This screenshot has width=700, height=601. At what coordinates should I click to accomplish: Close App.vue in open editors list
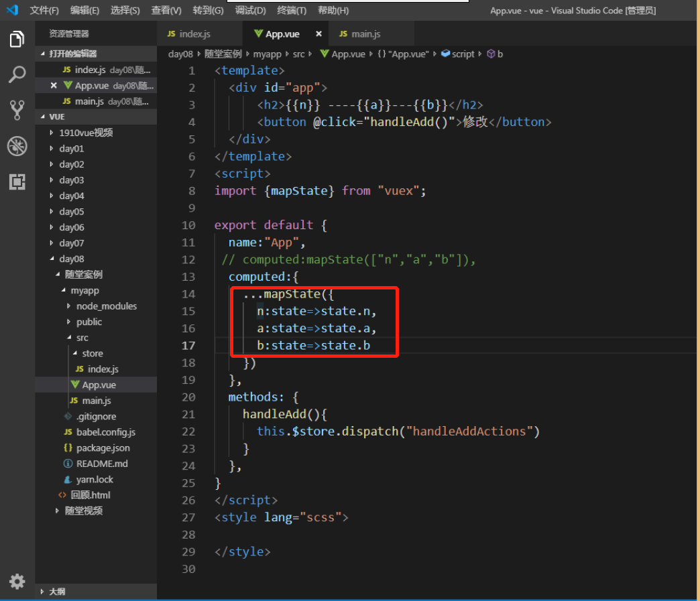click(x=54, y=85)
